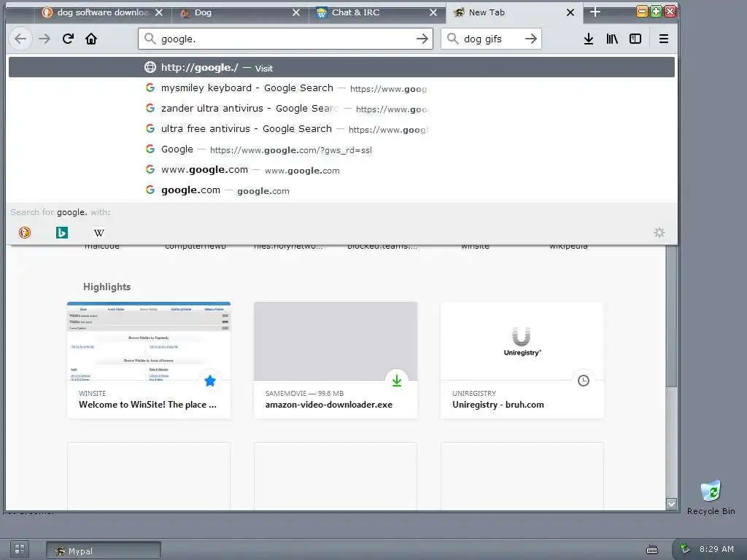
Task: Close the New Tab tab
Action: coord(570,12)
